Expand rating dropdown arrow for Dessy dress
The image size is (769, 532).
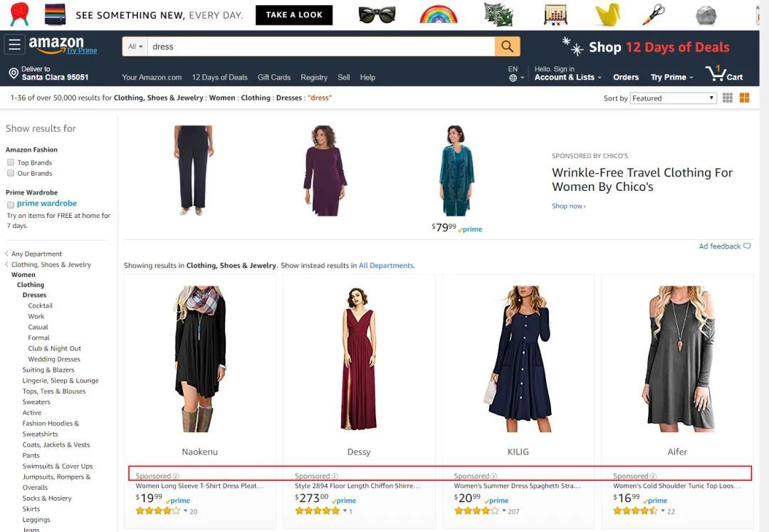[345, 511]
